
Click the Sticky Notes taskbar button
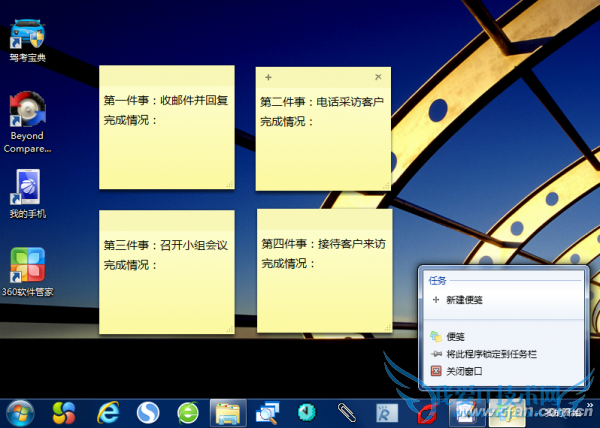pos(507,413)
